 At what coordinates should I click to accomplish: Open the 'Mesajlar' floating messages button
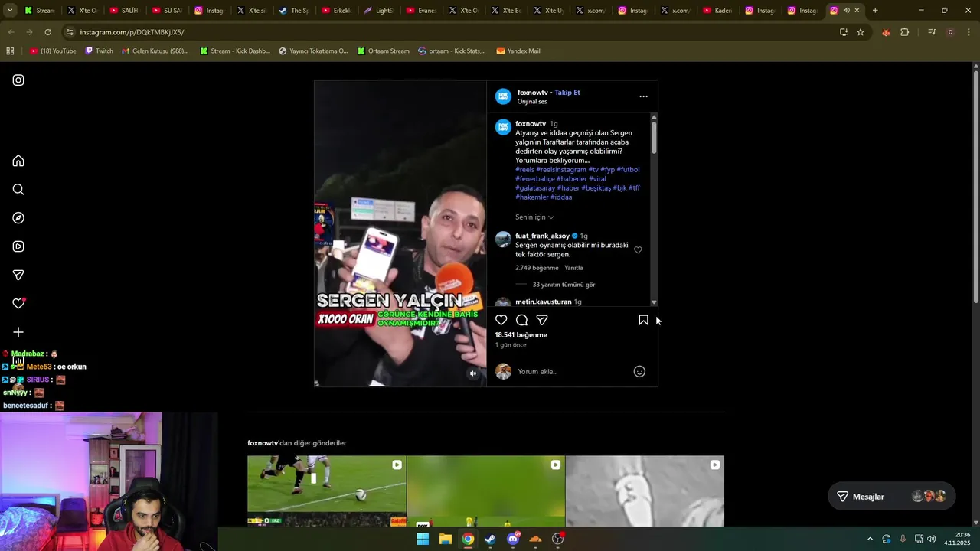pos(891,497)
